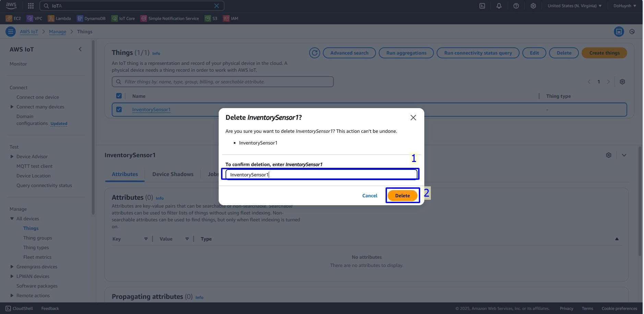
Task: Switch to the Device Shadows tab
Action: click(173, 174)
